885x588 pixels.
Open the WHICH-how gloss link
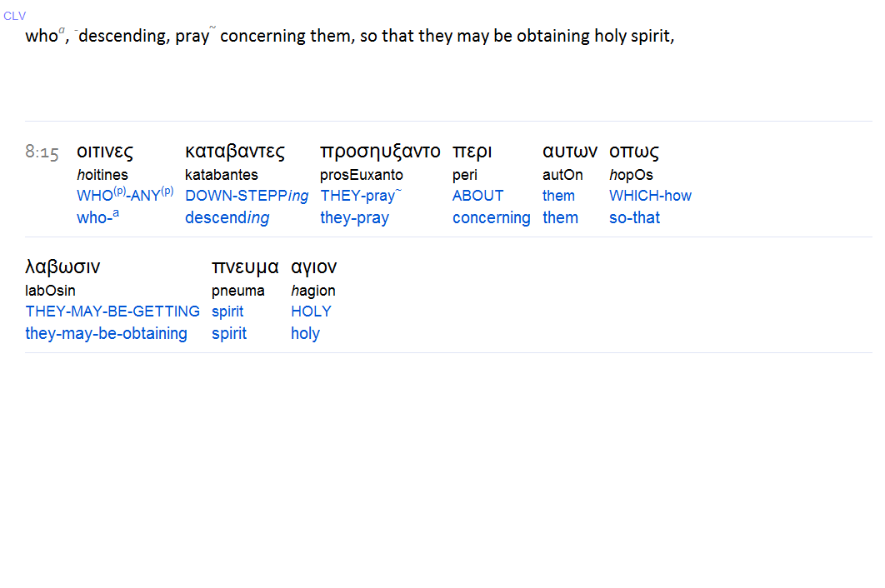tap(650, 196)
